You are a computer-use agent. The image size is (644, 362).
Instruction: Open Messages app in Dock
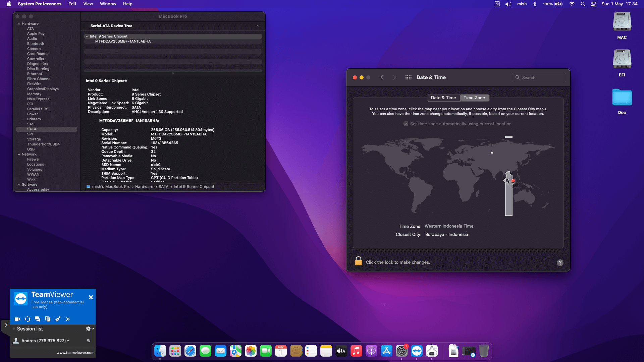coord(205,351)
